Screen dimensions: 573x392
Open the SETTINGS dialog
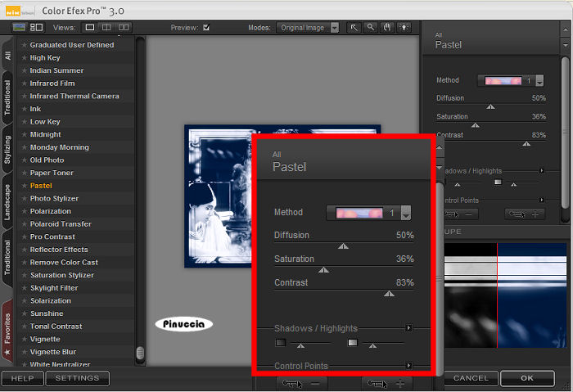(x=77, y=378)
